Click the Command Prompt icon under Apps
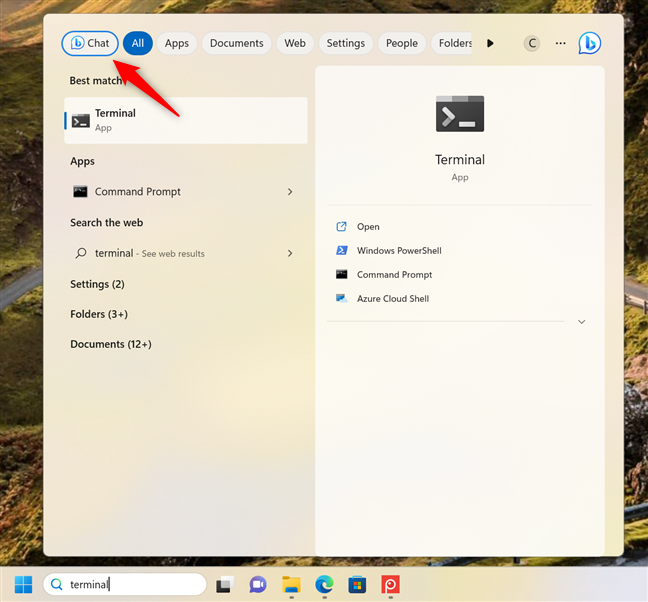The image size is (648, 602). [x=80, y=192]
